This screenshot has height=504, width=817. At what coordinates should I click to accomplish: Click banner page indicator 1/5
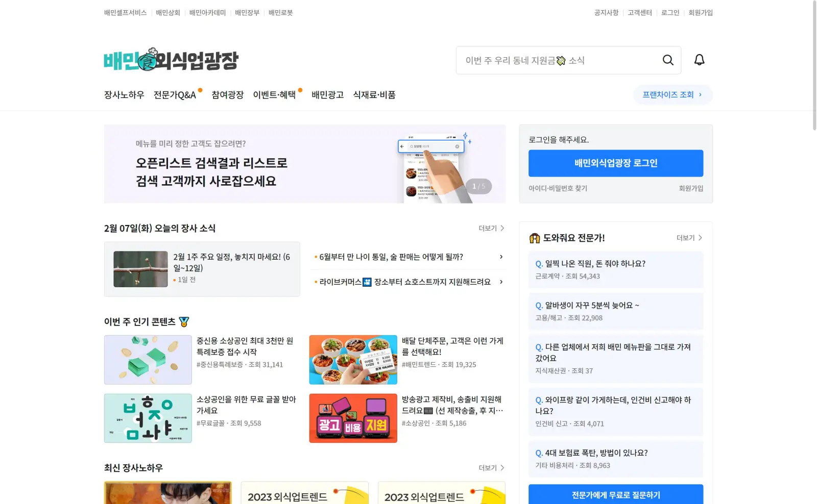point(478,186)
